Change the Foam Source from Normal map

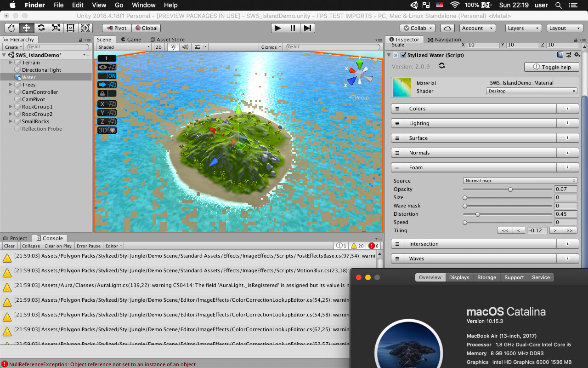pos(520,180)
